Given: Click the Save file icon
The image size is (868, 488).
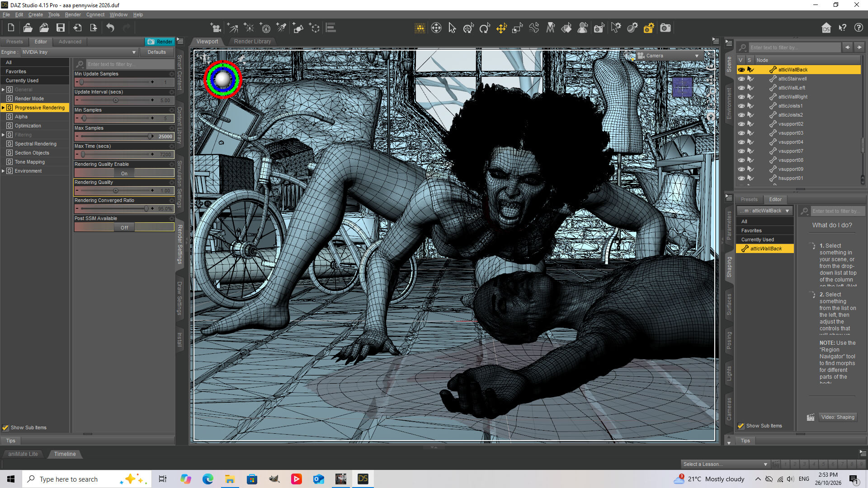Looking at the screenshot, I should [61, 28].
